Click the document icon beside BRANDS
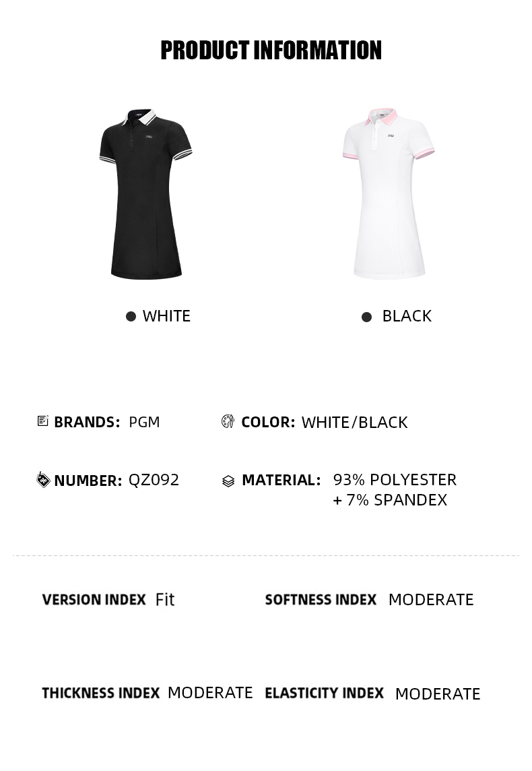532x771 pixels. 43,421
